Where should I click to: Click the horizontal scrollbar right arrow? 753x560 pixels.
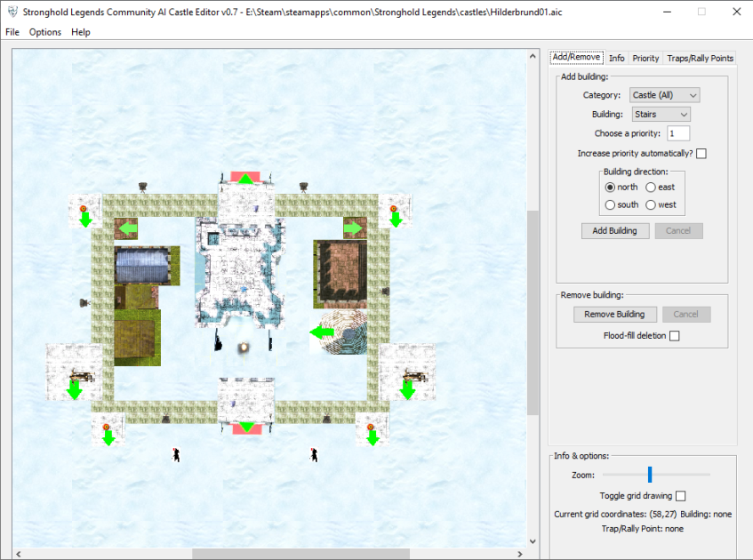[x=520, y=554]
